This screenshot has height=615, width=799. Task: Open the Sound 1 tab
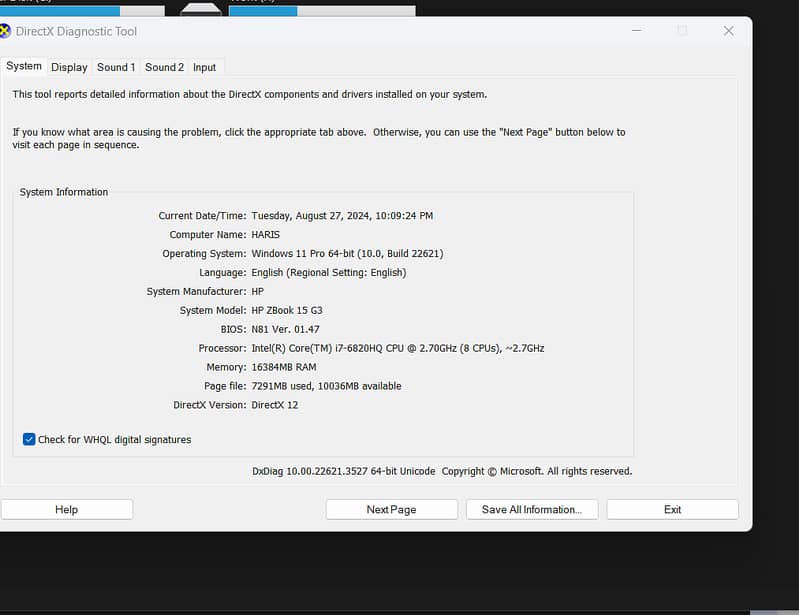point(116,67)
